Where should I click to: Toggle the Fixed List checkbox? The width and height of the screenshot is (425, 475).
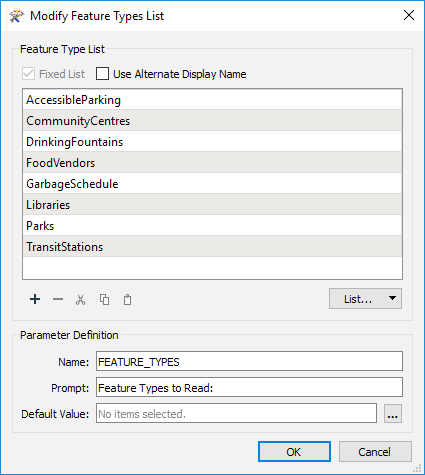tap(28, 74)
